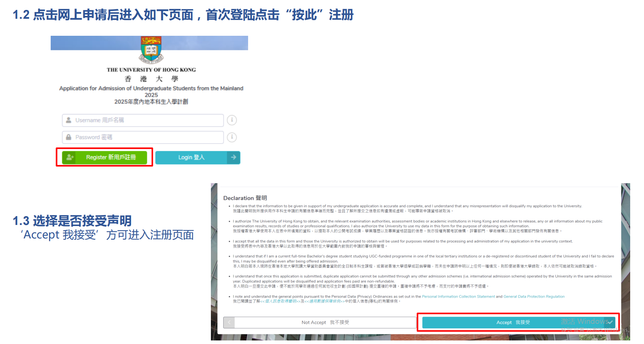Open Personal Information Collection Statement link

coord(458,297)
